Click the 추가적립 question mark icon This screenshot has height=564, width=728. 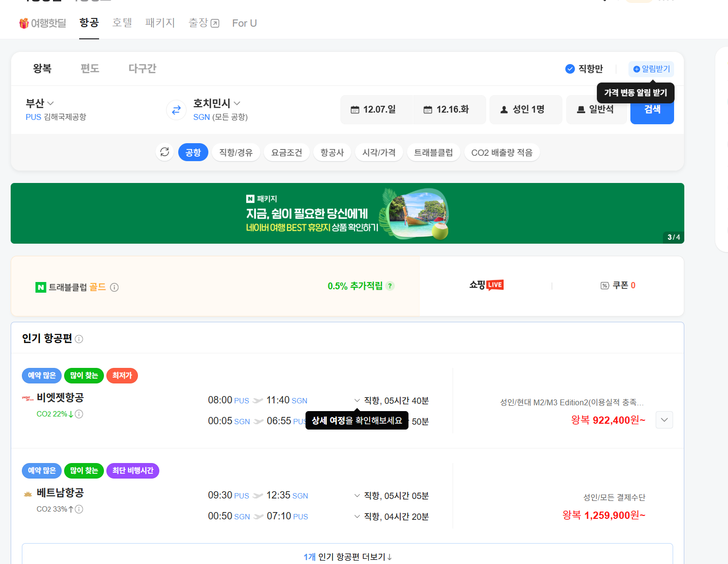390,286
